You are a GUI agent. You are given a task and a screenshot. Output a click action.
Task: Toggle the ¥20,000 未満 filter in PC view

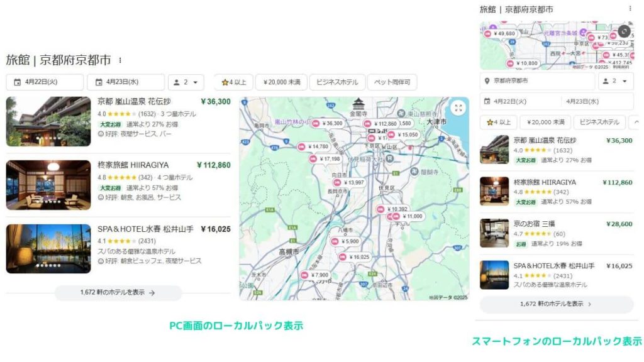(282, 82)
